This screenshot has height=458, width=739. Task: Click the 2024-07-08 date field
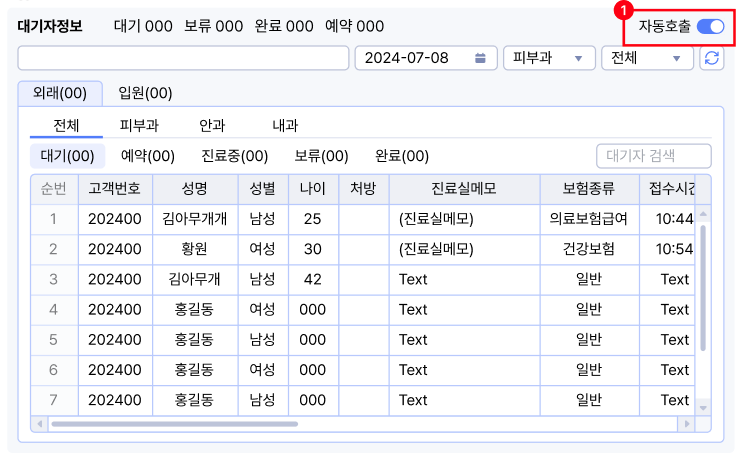(426, 58)
